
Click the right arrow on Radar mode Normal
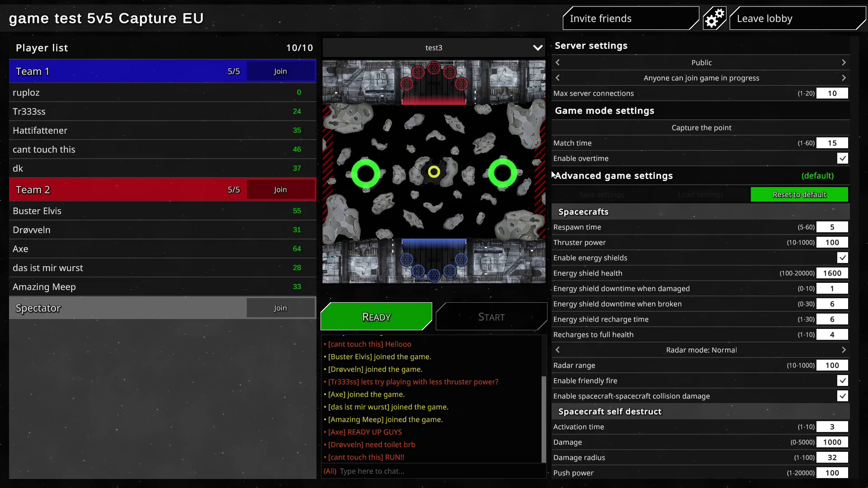[844, 349]
